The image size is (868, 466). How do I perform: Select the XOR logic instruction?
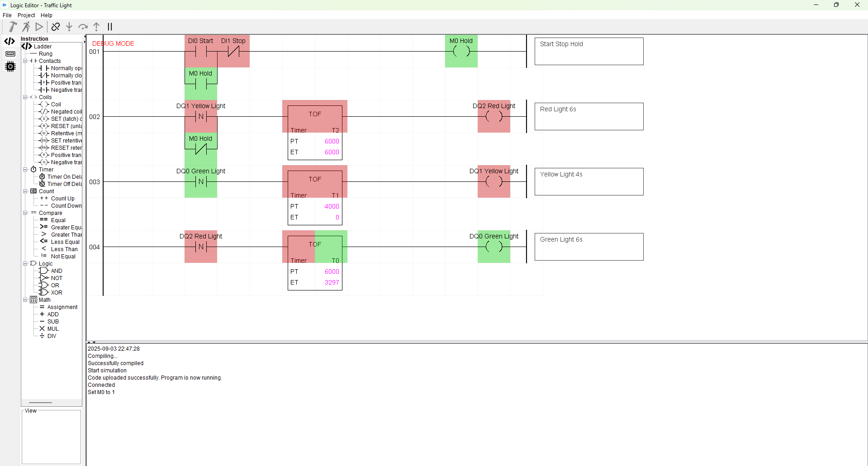[x=56, y=293]
